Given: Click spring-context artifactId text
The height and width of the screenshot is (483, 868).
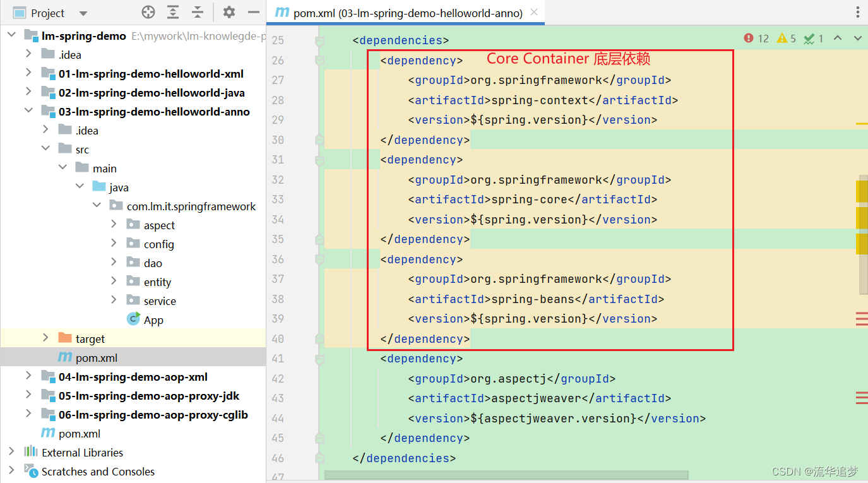Looking at the screenshot, I should click(540, 100).
